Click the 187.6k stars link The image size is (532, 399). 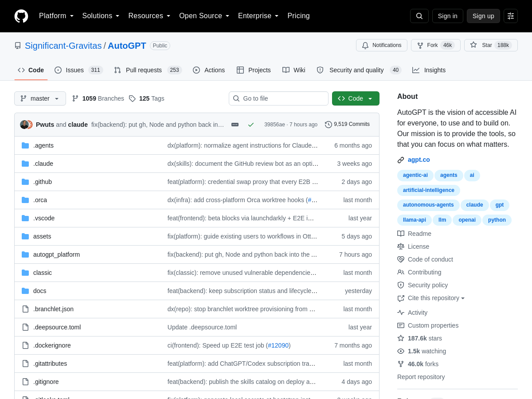pyautogui.click(x=425, y=338)
